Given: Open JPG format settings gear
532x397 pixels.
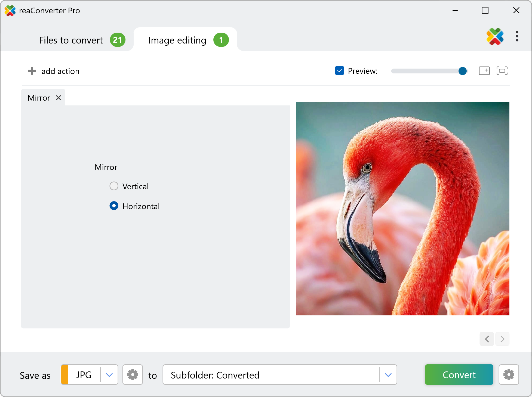Looking at the screenshot, I should (133, 375).
